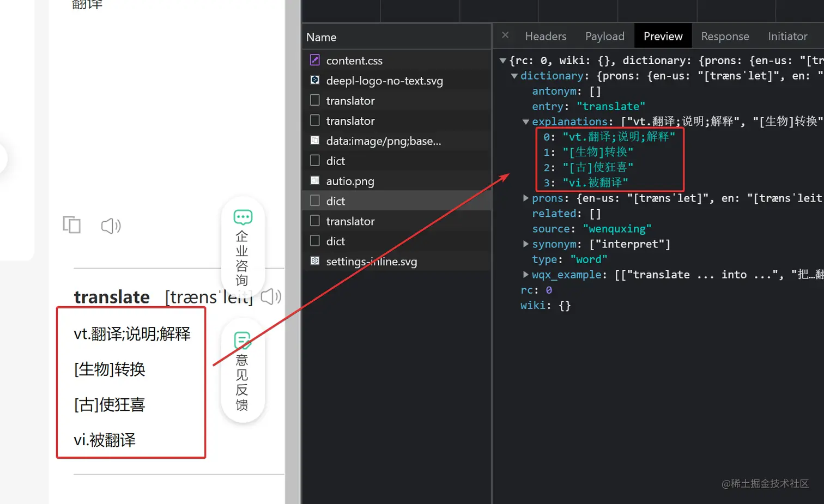824x504 pixels.
Task: Open the 意见反馈 feedback icon
Action: coord(242,341)
